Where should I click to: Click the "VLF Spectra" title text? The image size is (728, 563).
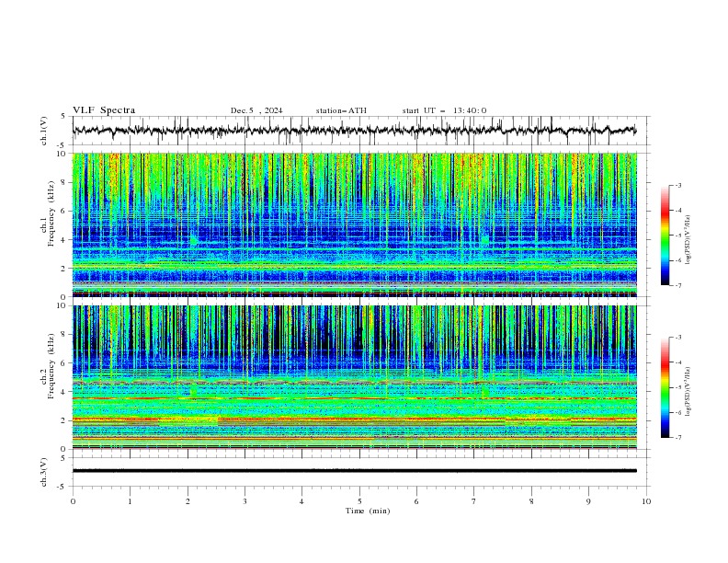click(104, 110)
